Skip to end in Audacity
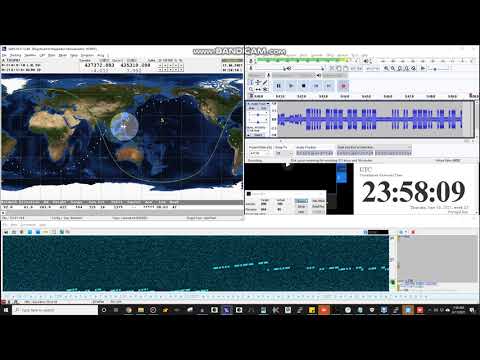Image resolution: width=480 pixels, height=360 pixels. coord(329,86)
